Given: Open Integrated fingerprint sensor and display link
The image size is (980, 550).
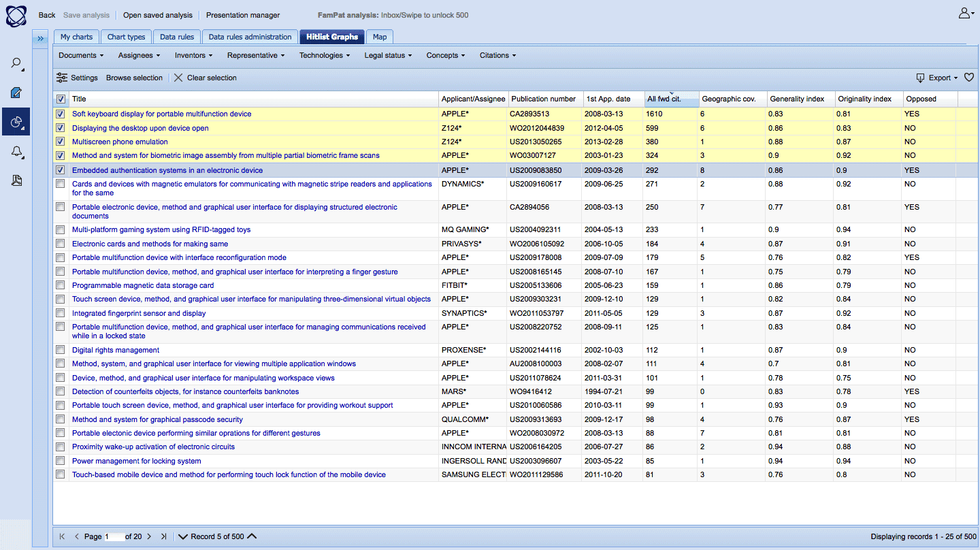Looking at the screenshot, I should click(139, 313).
